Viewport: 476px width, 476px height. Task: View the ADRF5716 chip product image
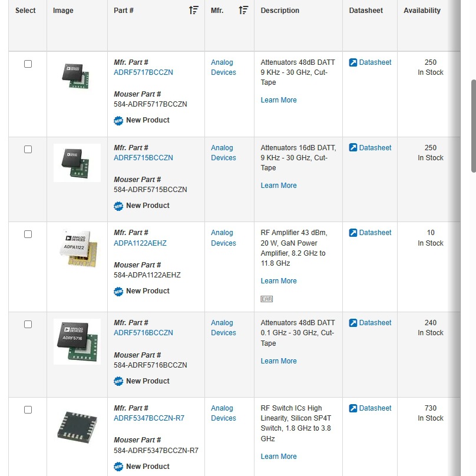point(77,342)
